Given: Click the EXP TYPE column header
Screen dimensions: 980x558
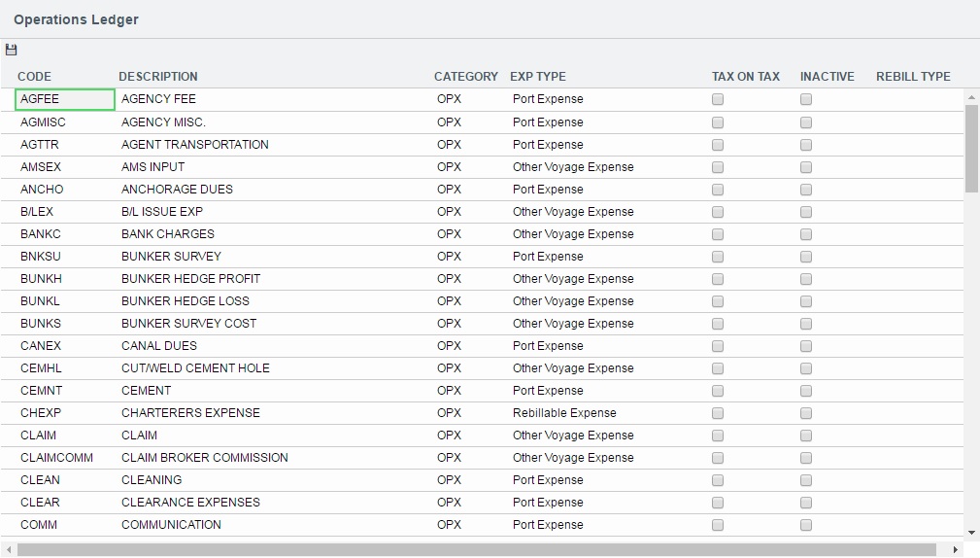Looking at the screenshot, I should point(537,77).
